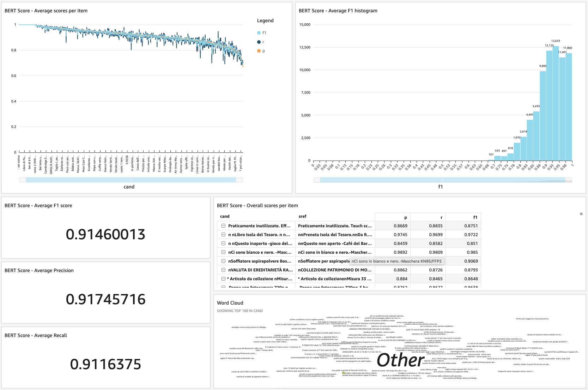Click the light blue f1 legend dot
This screenshot has width=588, height=390.
click(x=259, y=33)
